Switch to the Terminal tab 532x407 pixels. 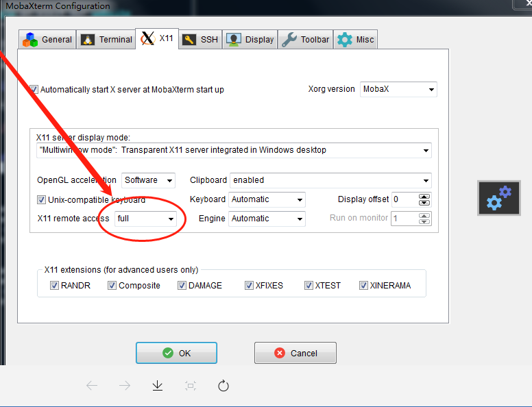(x=106, y=40)
